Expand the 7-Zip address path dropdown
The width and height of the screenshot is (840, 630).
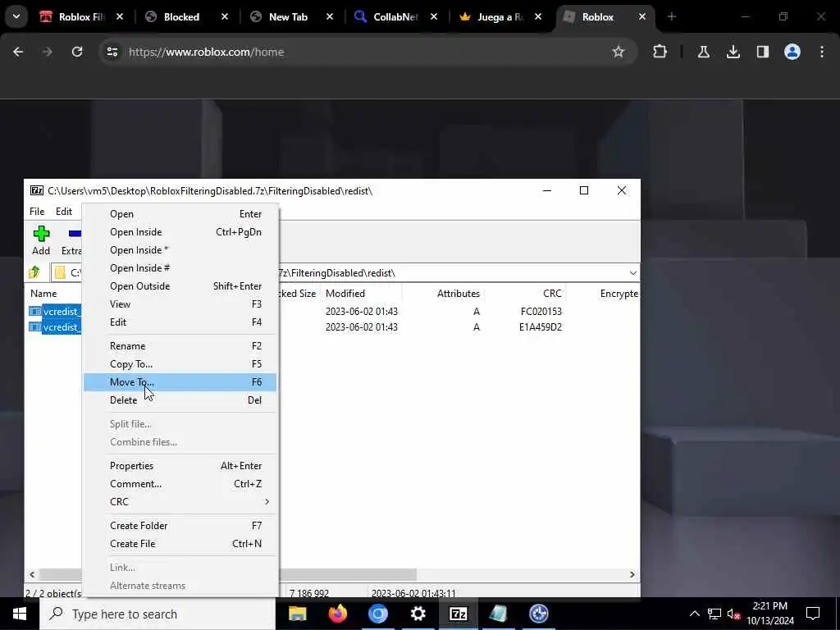632,272
